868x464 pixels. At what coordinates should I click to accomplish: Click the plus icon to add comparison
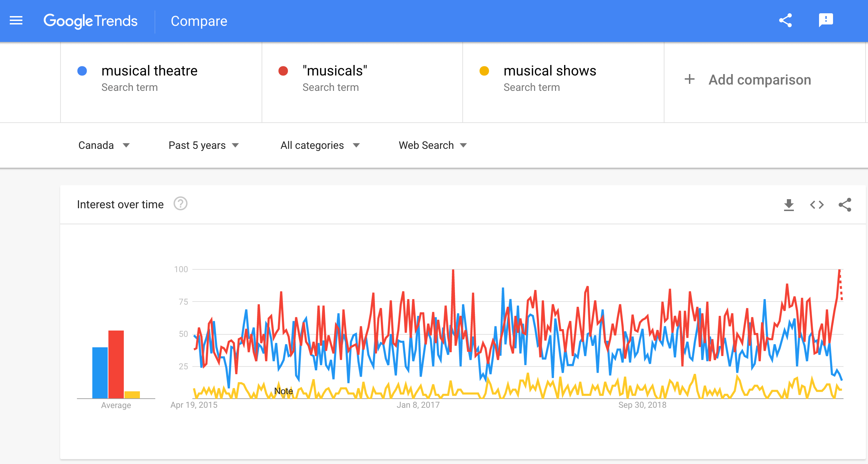689,79
